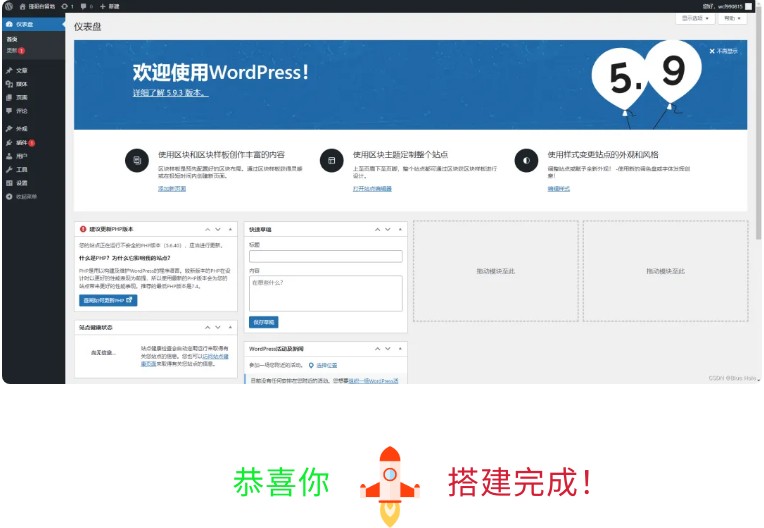This screenshot has width=764, height=528.
Task: Focus the Quick Draft content textarea
Action: pos(325,293)
